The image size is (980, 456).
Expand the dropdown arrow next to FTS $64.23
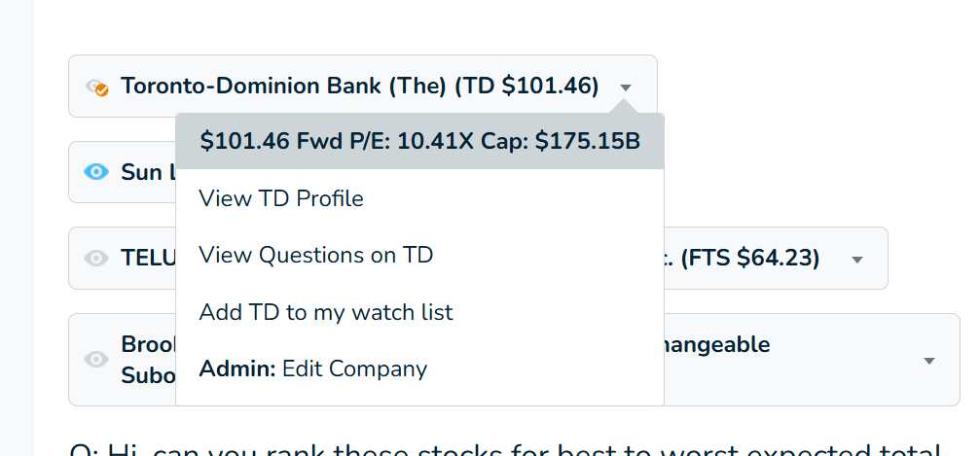(857, 260)
